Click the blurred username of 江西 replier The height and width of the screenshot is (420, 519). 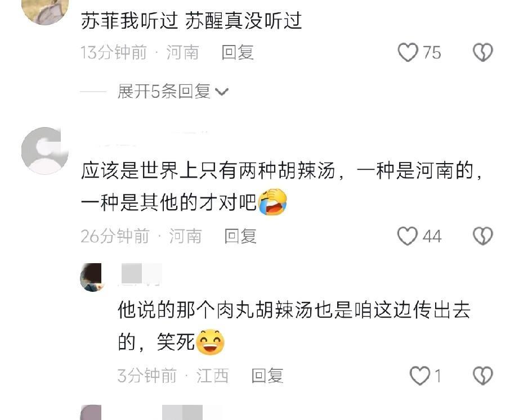point(142,274)
